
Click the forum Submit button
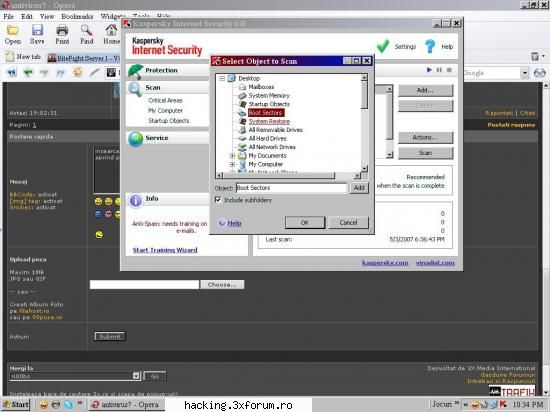click(110, 337)
